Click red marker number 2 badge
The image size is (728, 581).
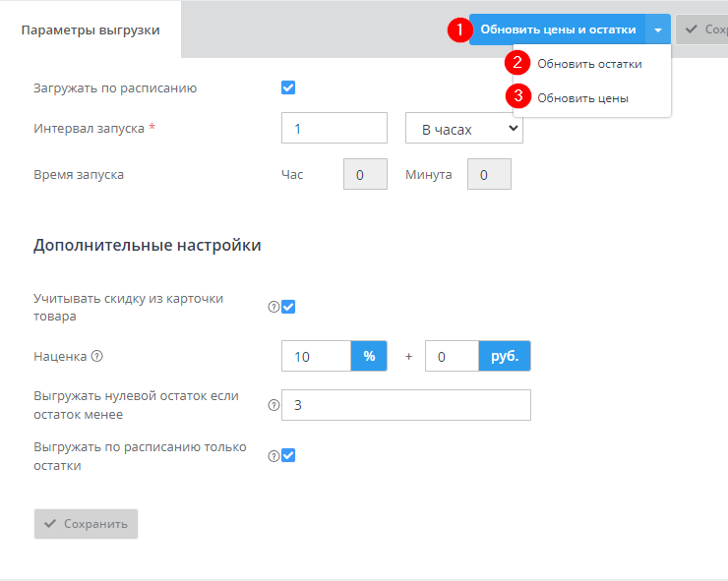(517, 64)
